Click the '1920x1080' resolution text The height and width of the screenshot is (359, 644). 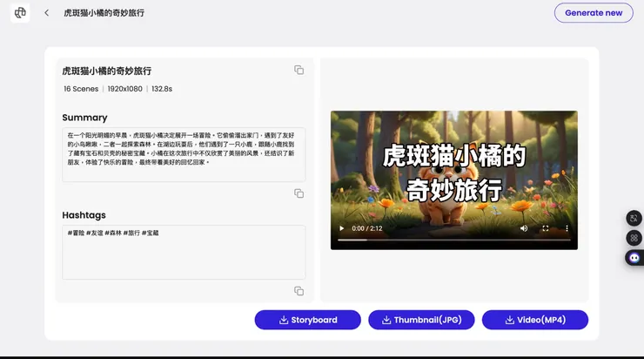(124, 89)
